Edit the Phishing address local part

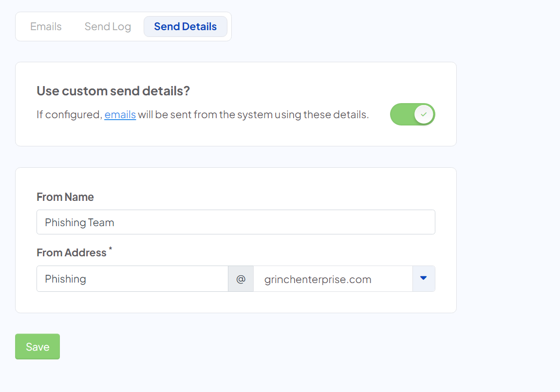click(132, 279)
